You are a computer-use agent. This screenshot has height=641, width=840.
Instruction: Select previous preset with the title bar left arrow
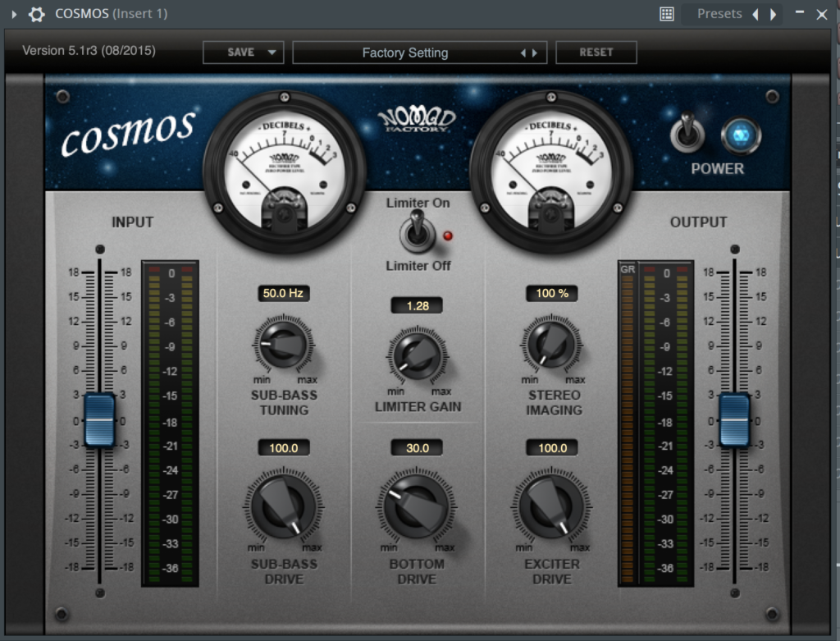click(x=756, y=15)
